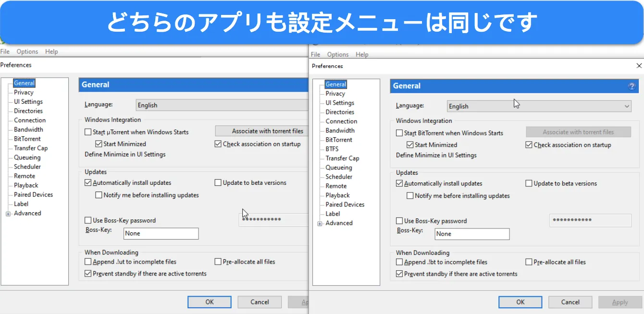Select Directories in the µTorrent tree
644x314 pixels.
click(28, 111)
